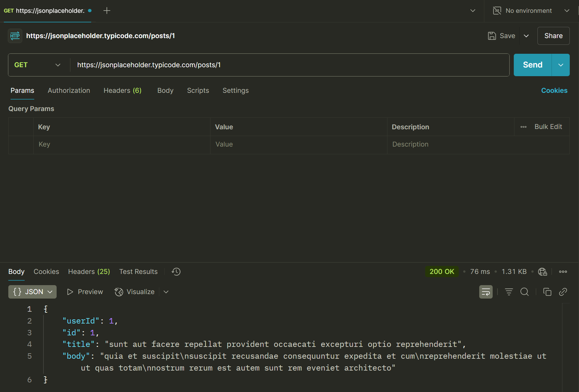Click the Share button
Image resolution: width=579 pixels, height=392 pixels.
click(553, 36)
